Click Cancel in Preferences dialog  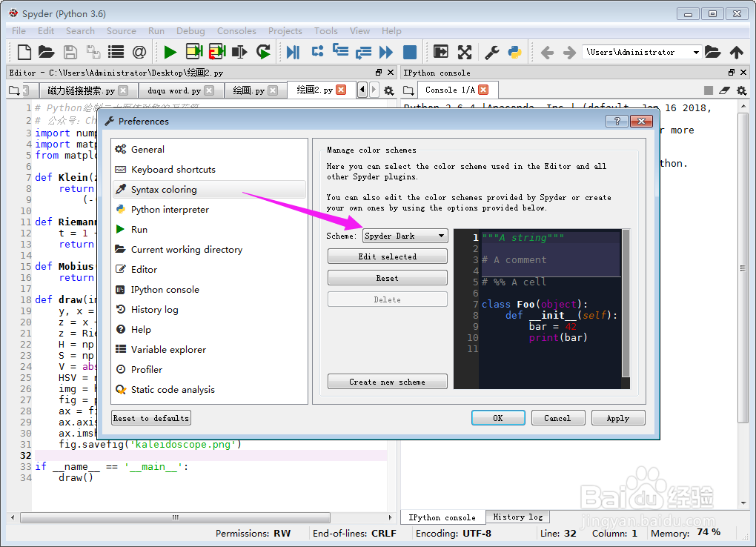558,418
